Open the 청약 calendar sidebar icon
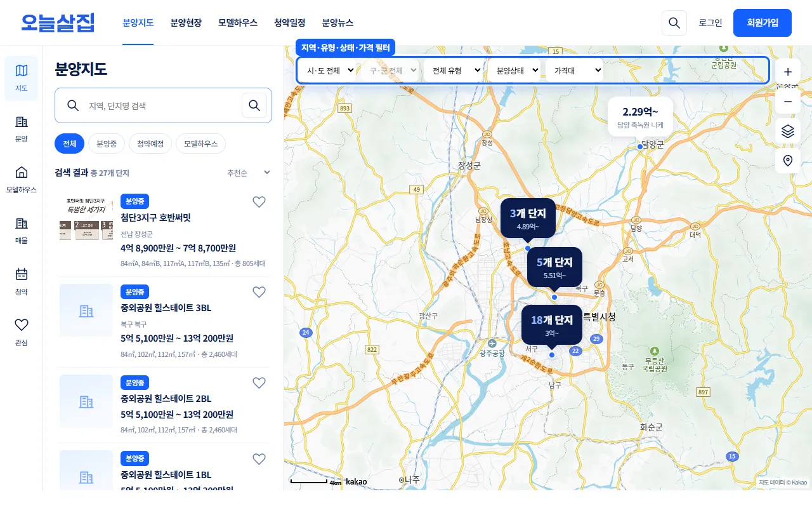This screenshot has height=508, width=812. pos(21,281)
